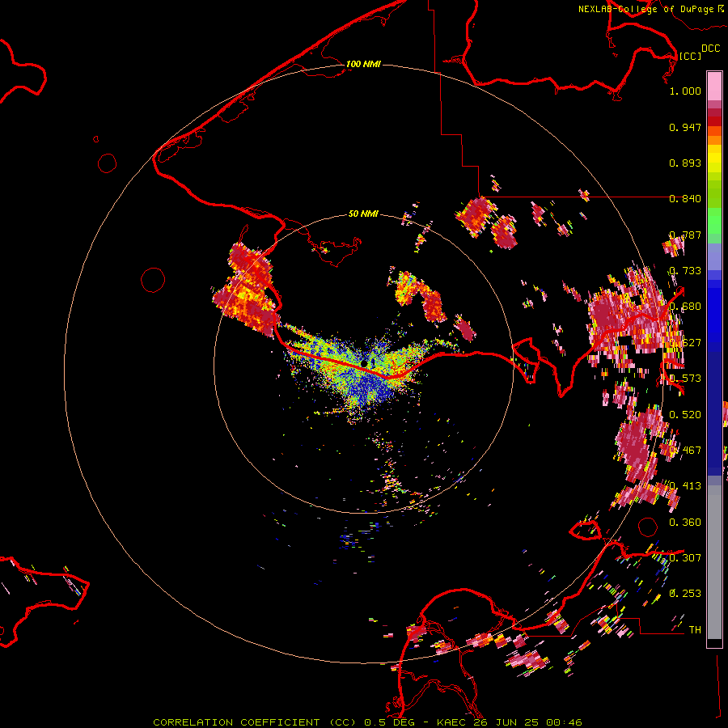The width and height of the screenshot is (728, 728).
Task: Select the 100 NMI range ring label
Action: coord(363,64)
